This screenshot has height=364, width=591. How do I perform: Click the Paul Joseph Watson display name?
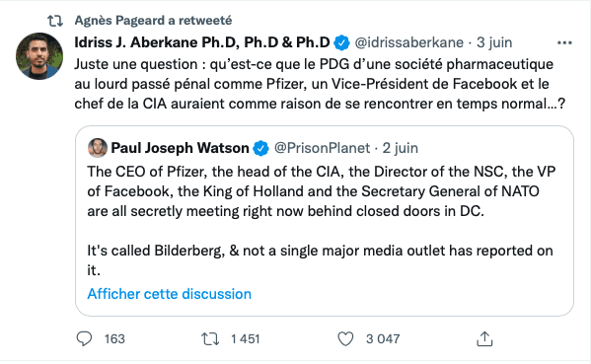180,148
